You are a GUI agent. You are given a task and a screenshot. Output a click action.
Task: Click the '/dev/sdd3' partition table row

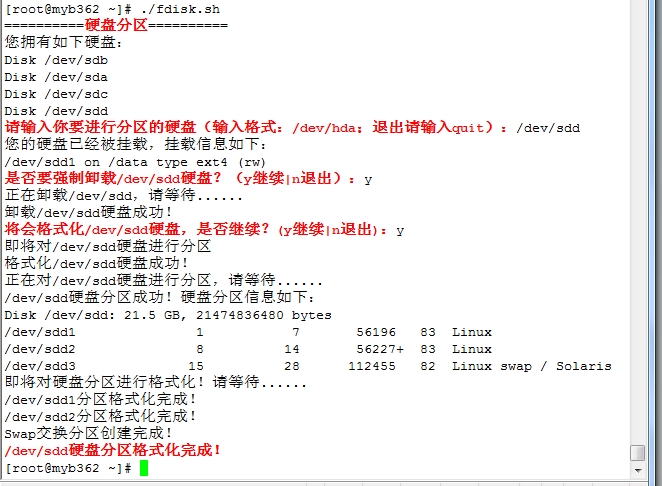tap(308, 366)
